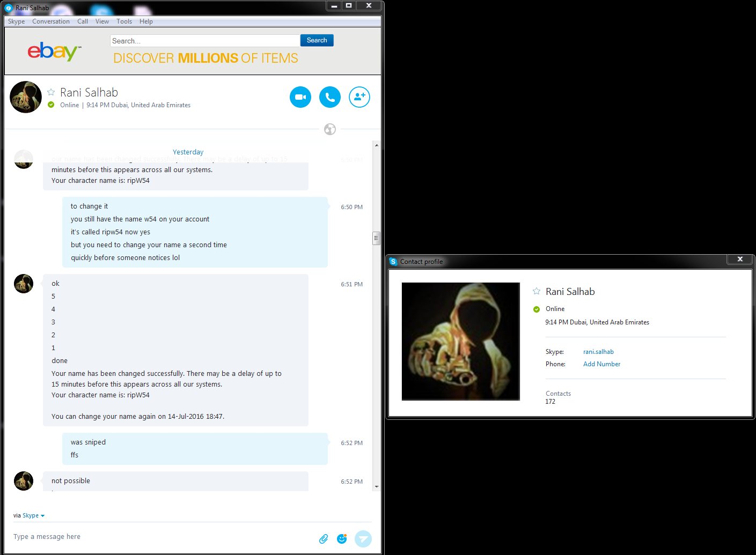Click the send message arrow button

click(x=363, y=539)
